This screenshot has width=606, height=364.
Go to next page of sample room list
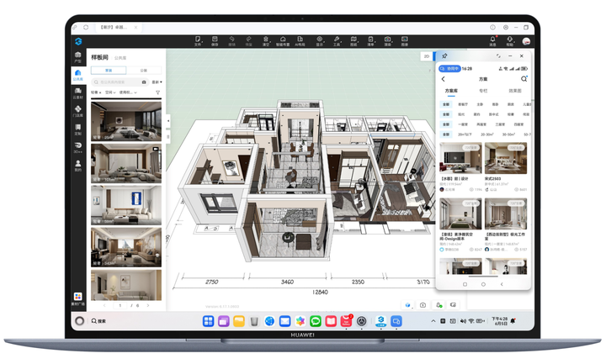pos(148,305)
